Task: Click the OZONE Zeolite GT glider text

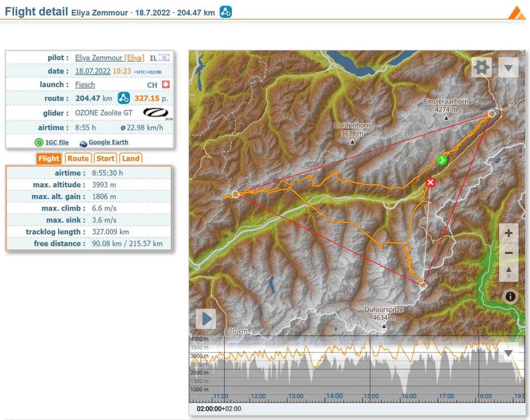Action: point(104,112)
